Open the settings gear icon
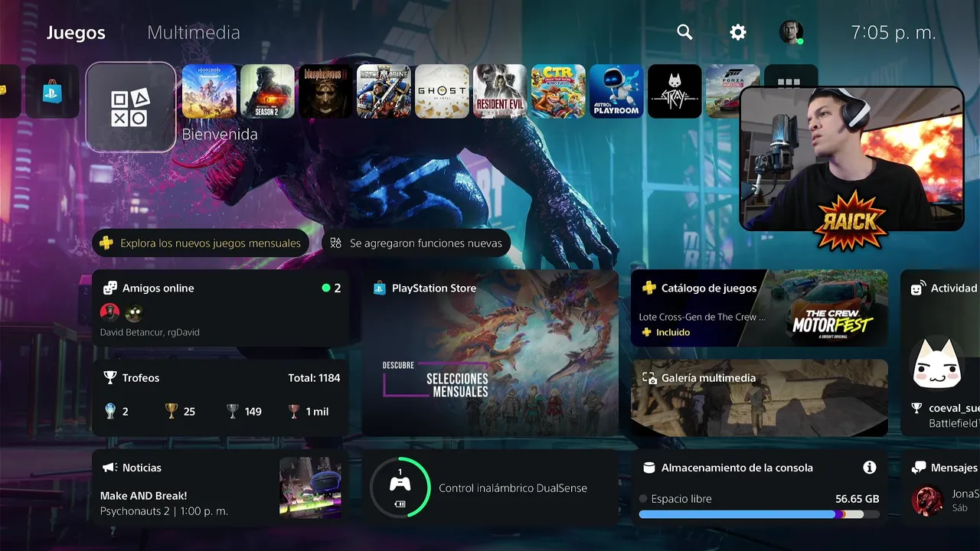Screen dimensions: 980x551 [x=738, y=32]
